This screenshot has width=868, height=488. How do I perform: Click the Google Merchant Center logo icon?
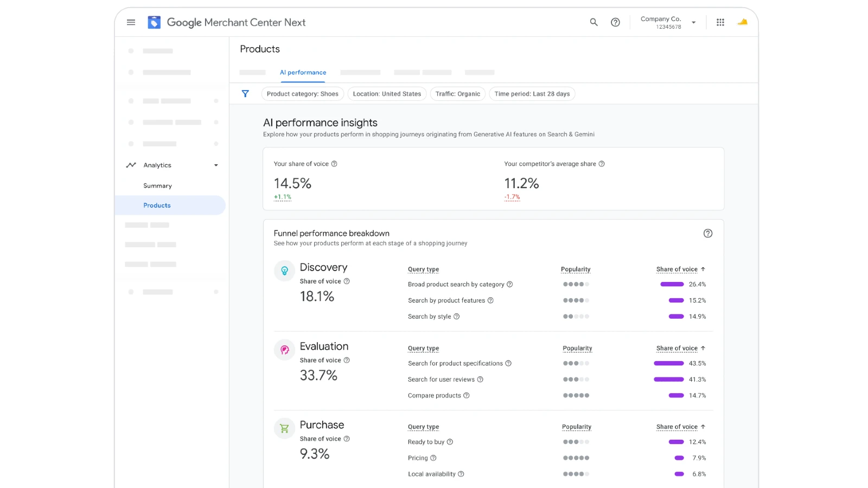[x=154, y=22]
